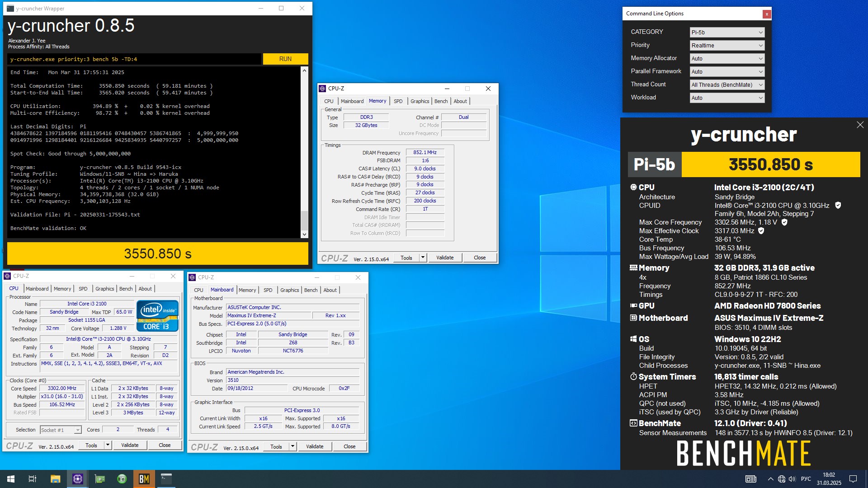This screenshot has height=488, width=868.
Task: Expand Tools arrow in CPU-Z Memory window
Action: [x=423, y=258]
